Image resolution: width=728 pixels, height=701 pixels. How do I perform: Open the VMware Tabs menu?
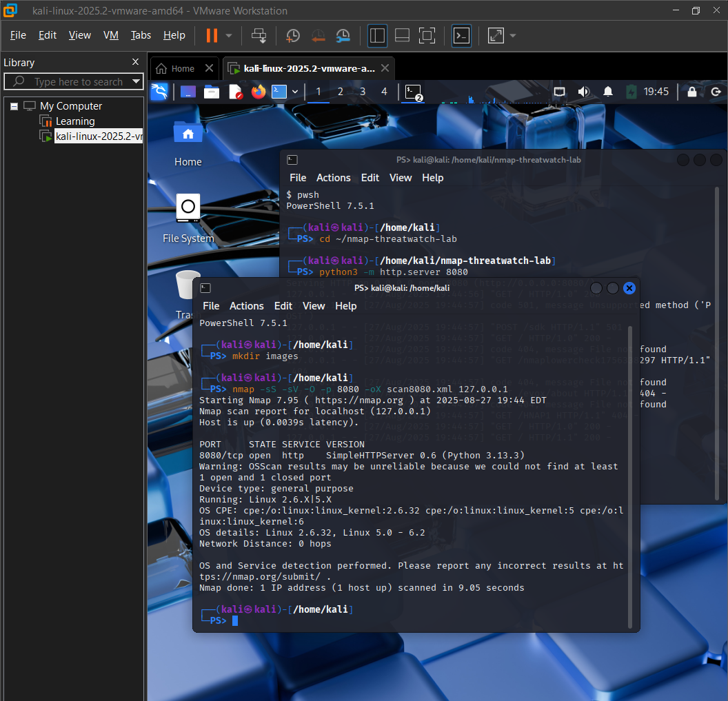click(x=141, y=35)
